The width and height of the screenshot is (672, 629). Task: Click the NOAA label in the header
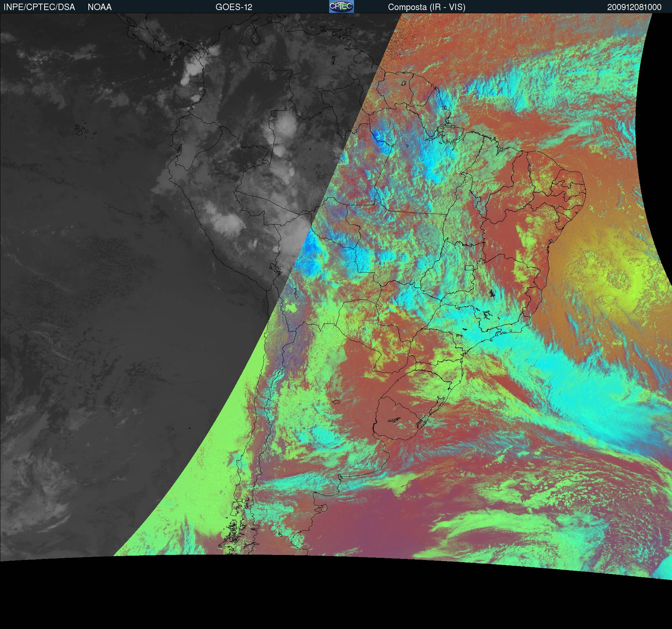[100, 7]
